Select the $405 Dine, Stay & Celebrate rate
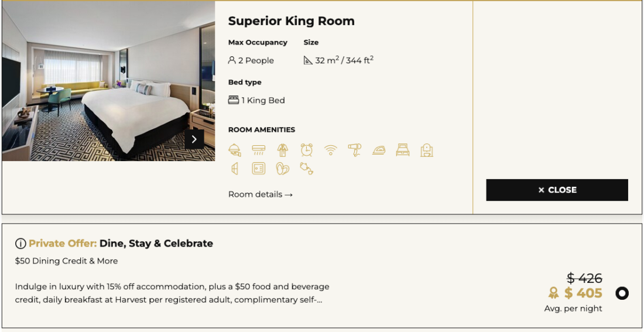 (622, 293)
